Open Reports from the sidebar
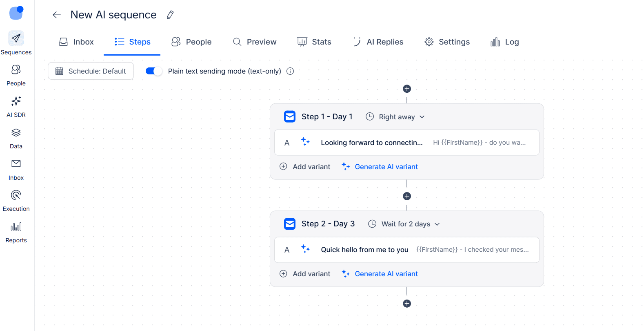This screenshot has width=644, height=331. [x=16, y=232]
